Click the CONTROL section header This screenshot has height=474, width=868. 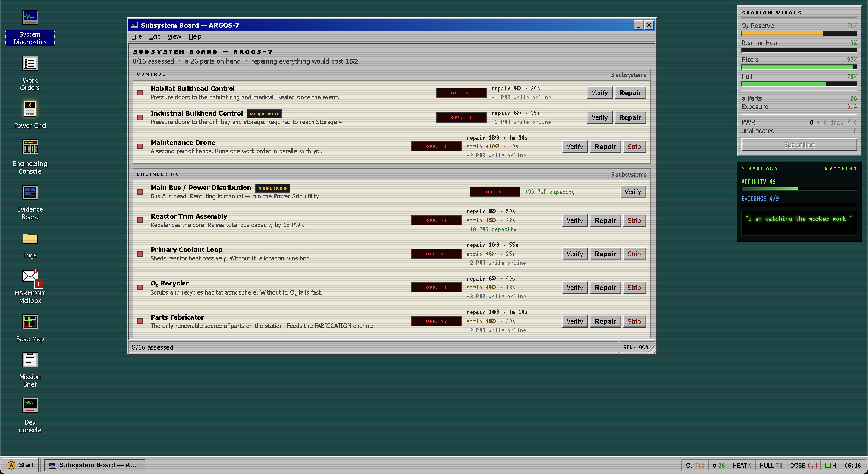[392, 75]
